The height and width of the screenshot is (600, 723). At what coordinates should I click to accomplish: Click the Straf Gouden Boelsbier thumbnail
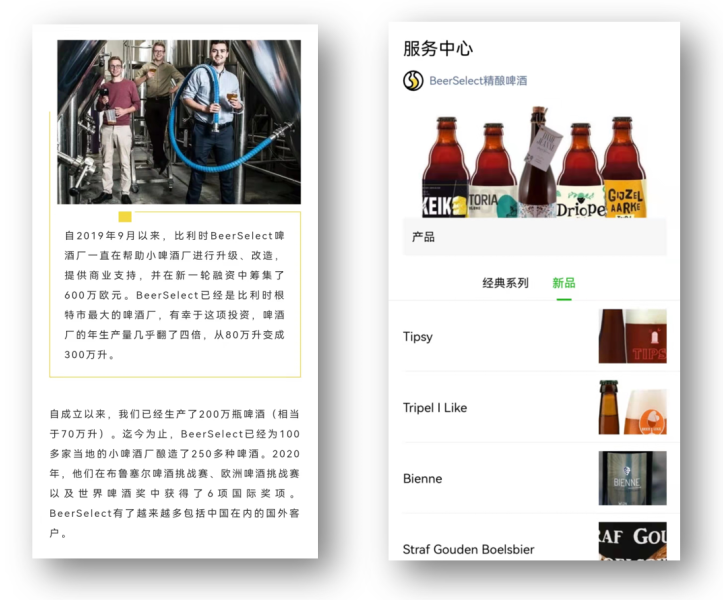coord(632,540)
